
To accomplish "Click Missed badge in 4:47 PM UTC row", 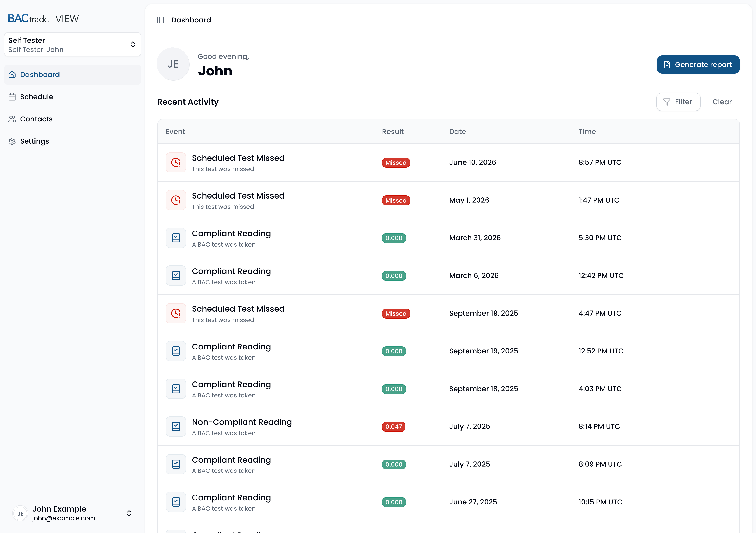I will pos(396,314).
